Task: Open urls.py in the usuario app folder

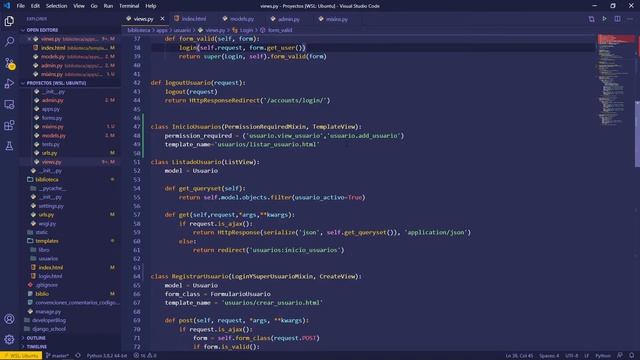Action: tap(49, 153)
